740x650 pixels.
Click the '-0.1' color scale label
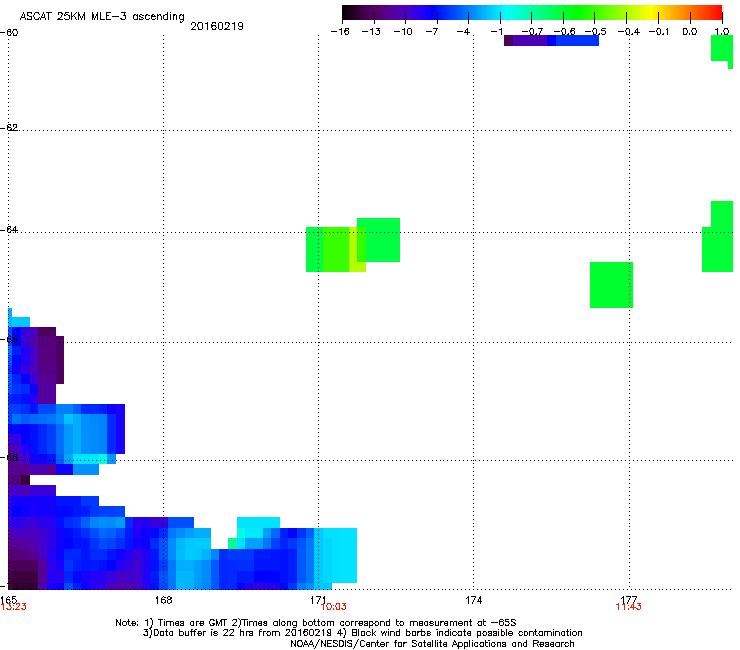tap(659, 32)
